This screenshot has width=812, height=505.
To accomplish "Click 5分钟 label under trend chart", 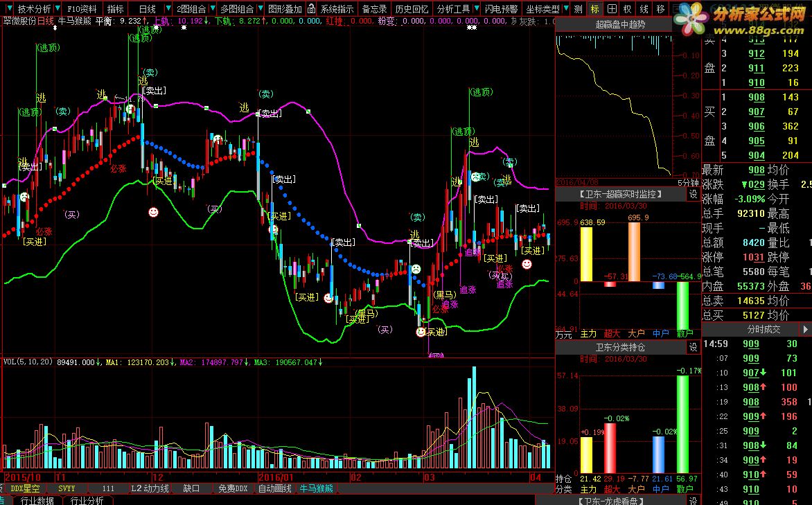I will [x=688, y=182].
